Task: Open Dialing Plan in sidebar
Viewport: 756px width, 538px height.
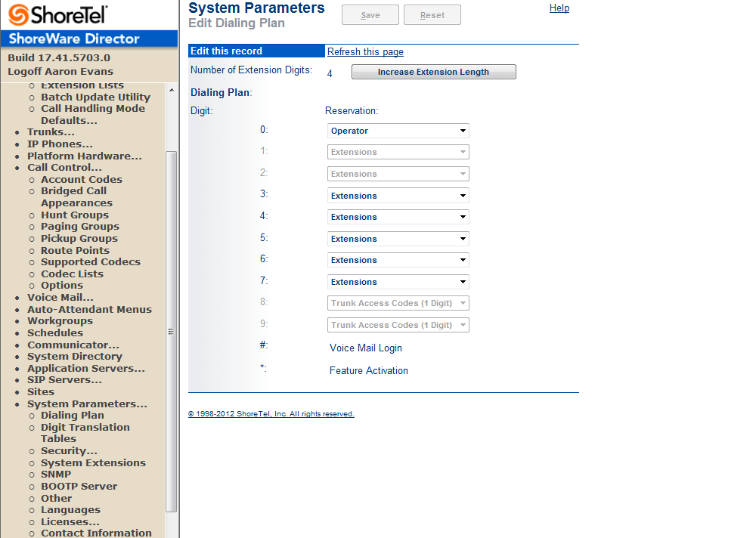Action: [x=73, y=415]
